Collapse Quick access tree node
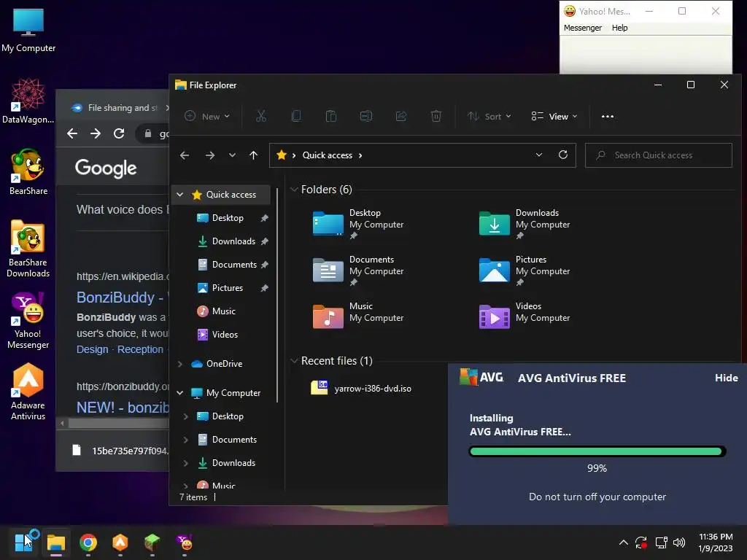Image resolution: width=747 pixels, height=560 pixels. pyautogui.click(x=180, y=194)
